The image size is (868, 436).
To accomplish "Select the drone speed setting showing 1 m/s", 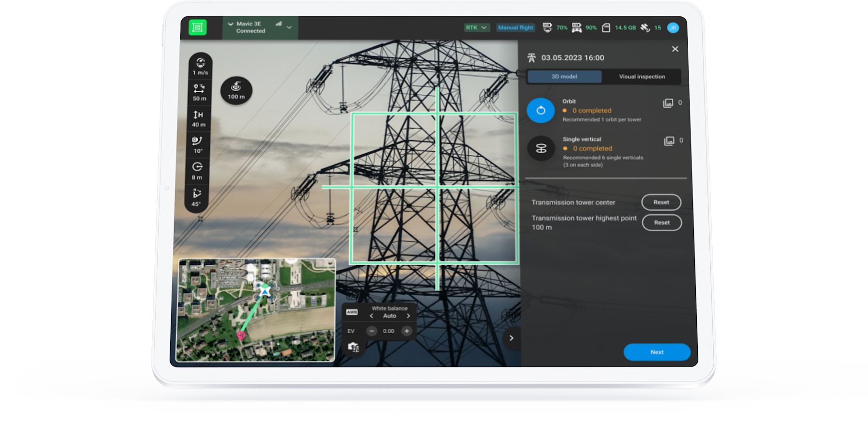I will pos(199,66).
